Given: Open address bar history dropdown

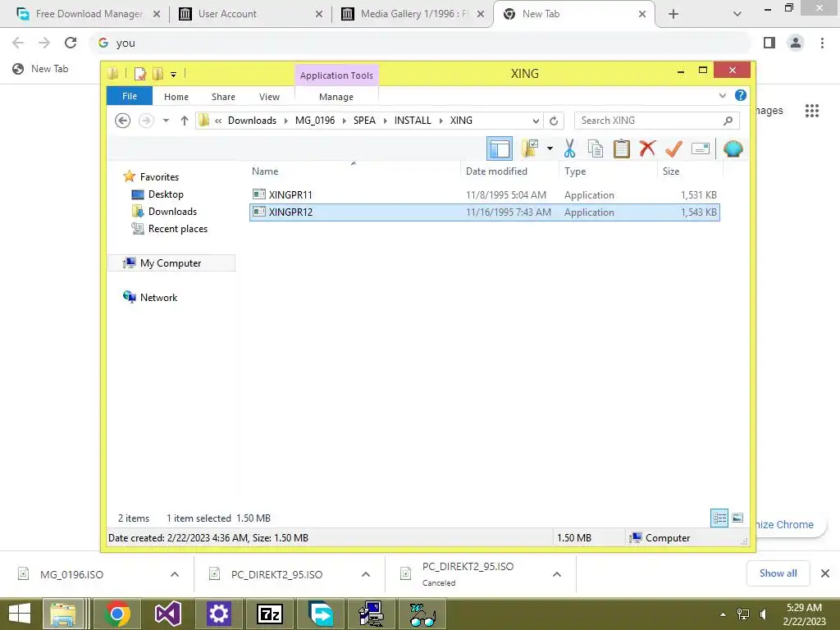Looking at the screenshot, I should coord(536,121).
